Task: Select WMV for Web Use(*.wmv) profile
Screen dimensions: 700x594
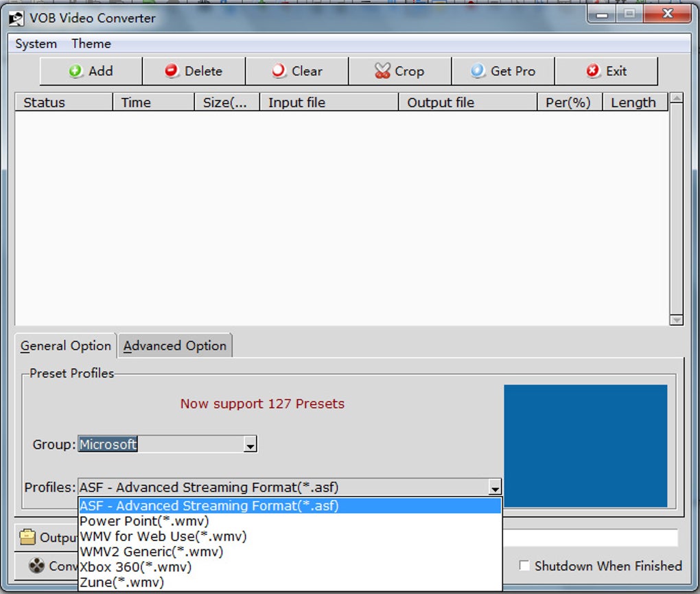Action: click(x=290, y=536)
